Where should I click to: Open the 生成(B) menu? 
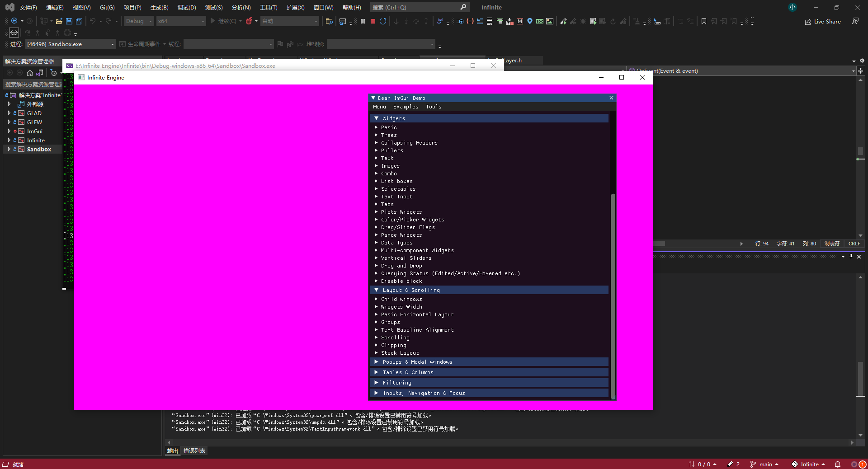point(159,7)
